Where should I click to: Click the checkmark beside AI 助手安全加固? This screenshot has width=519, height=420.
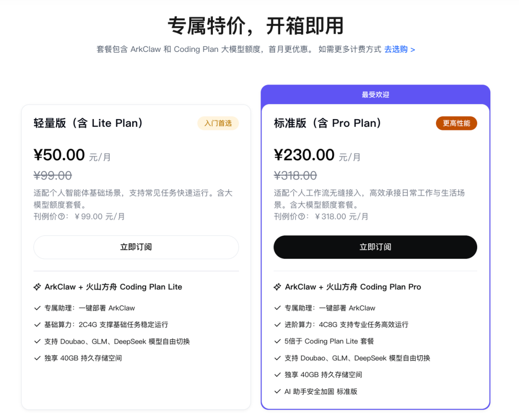(277, 392)
